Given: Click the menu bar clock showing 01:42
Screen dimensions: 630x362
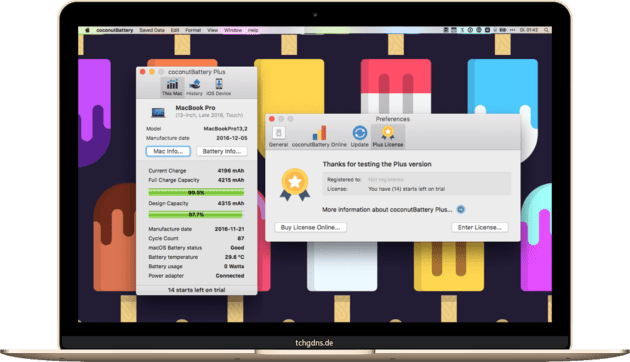Looking at the screenshot, I should (x=529, y=30).
